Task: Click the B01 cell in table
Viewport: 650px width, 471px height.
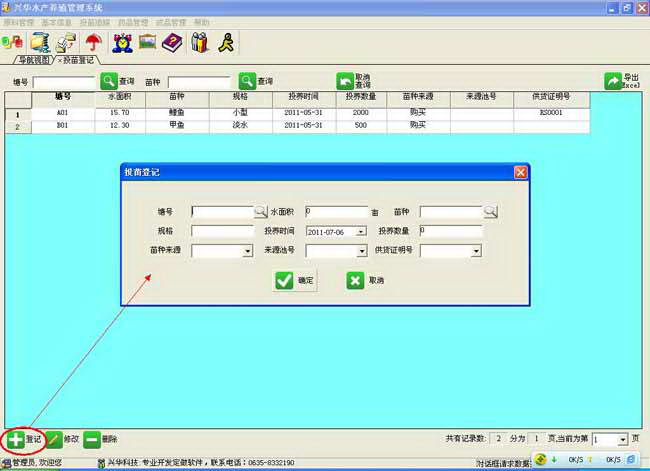Action: (x=63, y=125)
